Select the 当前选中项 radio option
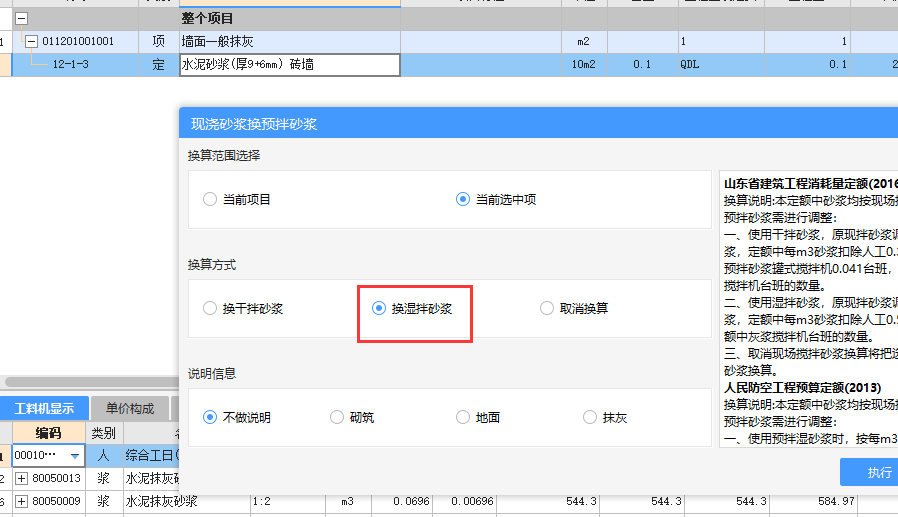This screenshot has height=517, width=898. pyautogui.click(x=463, y=199)
